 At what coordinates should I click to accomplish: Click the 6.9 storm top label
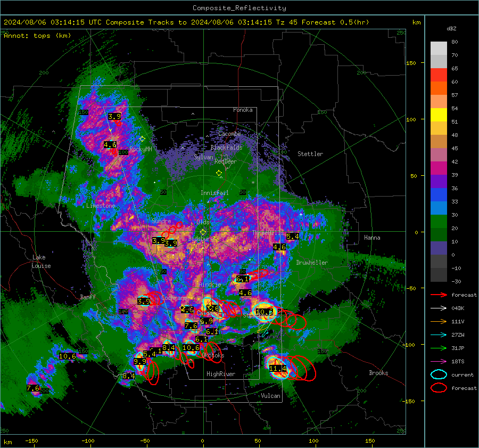[207, 321]
